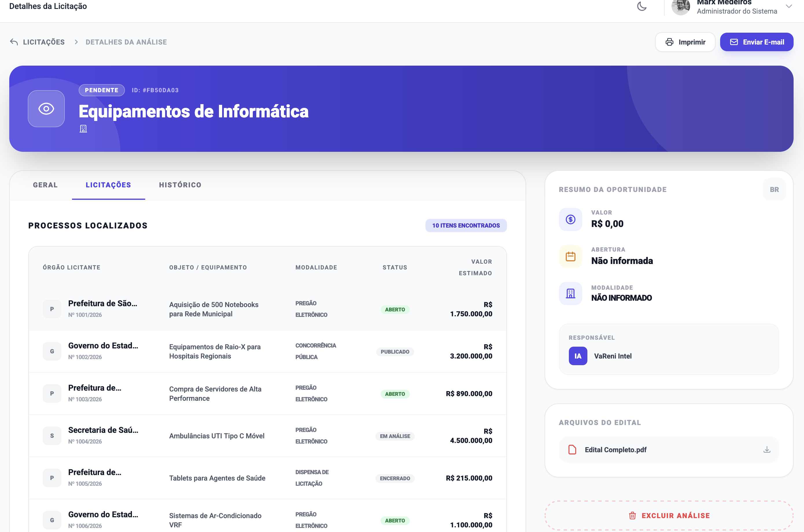Click the R$ 0,00 valor amount

click(607, 224)
